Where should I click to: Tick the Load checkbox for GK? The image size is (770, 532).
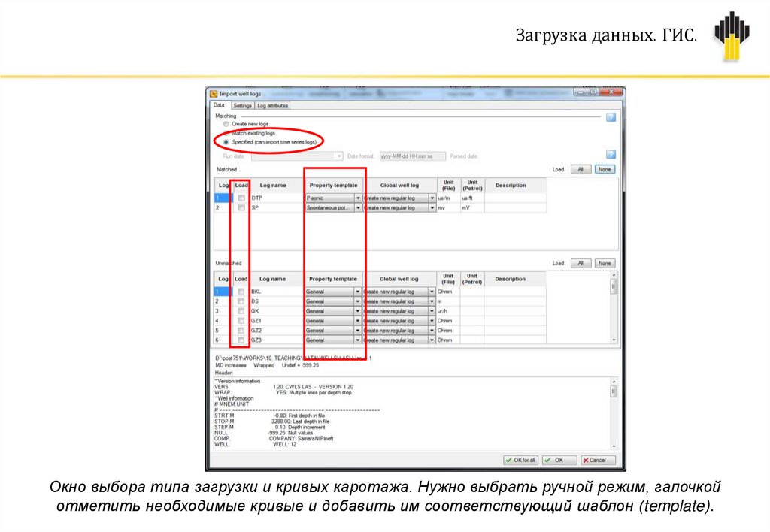click(241, 311)
